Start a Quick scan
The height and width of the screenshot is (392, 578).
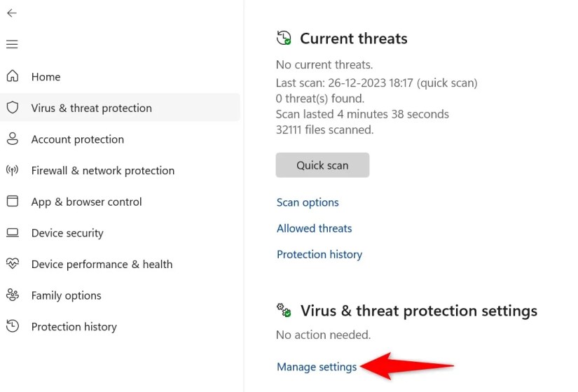point(322,165)
